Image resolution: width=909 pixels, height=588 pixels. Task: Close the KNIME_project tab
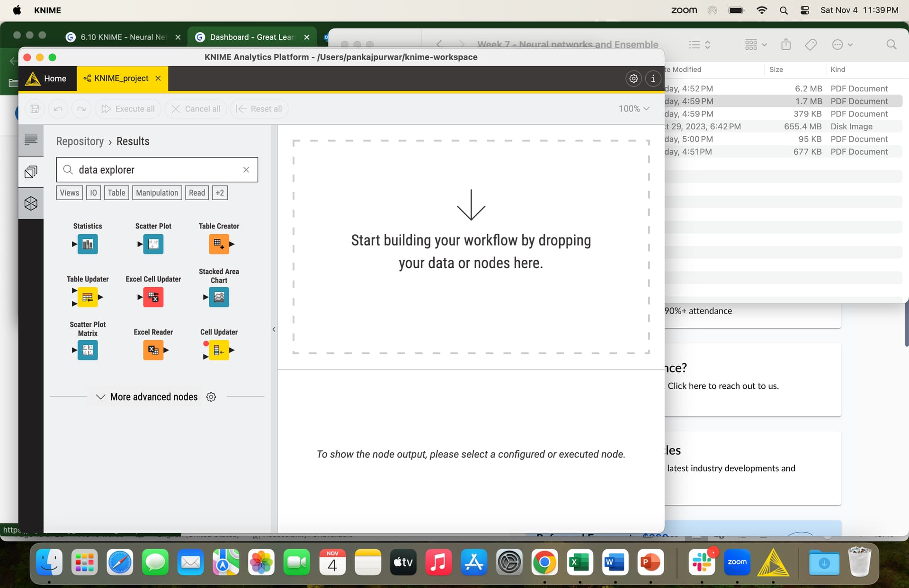point(158,79)
